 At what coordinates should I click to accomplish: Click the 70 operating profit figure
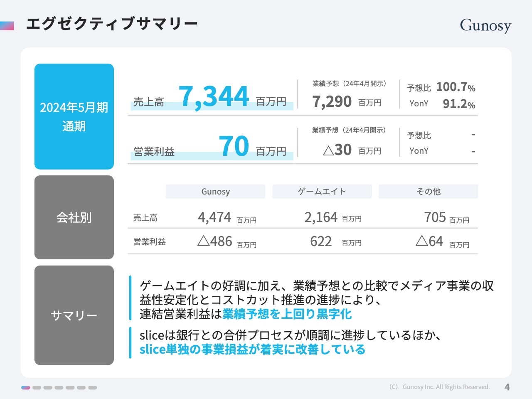pyautogui.click(x=234, y=146)
